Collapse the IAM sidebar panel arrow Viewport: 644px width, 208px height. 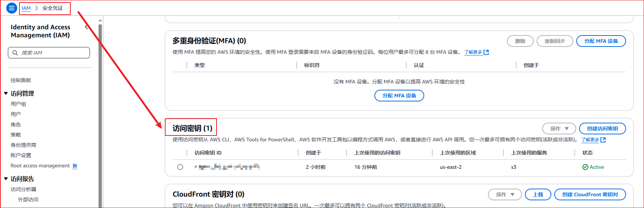click(x=86, y=27)
